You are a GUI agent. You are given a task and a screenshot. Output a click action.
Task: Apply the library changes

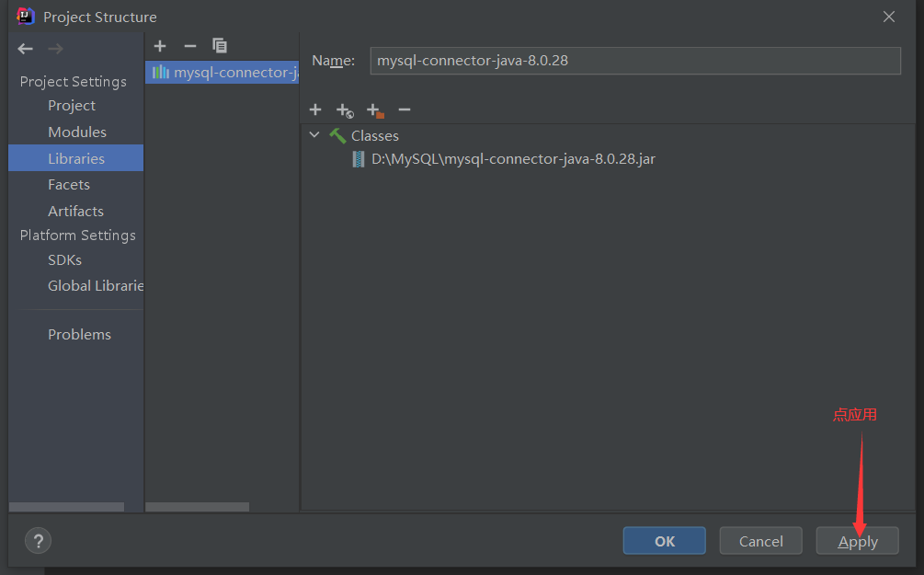pos(857,541)
